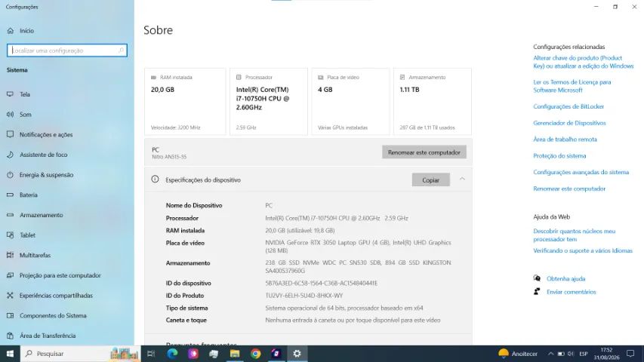Open Task View from taskbar
Screen dimensions: 644x362
pos(151,354)
